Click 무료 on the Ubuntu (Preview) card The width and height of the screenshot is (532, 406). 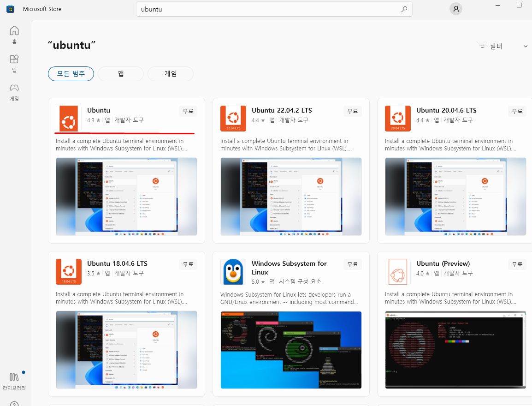517,264
